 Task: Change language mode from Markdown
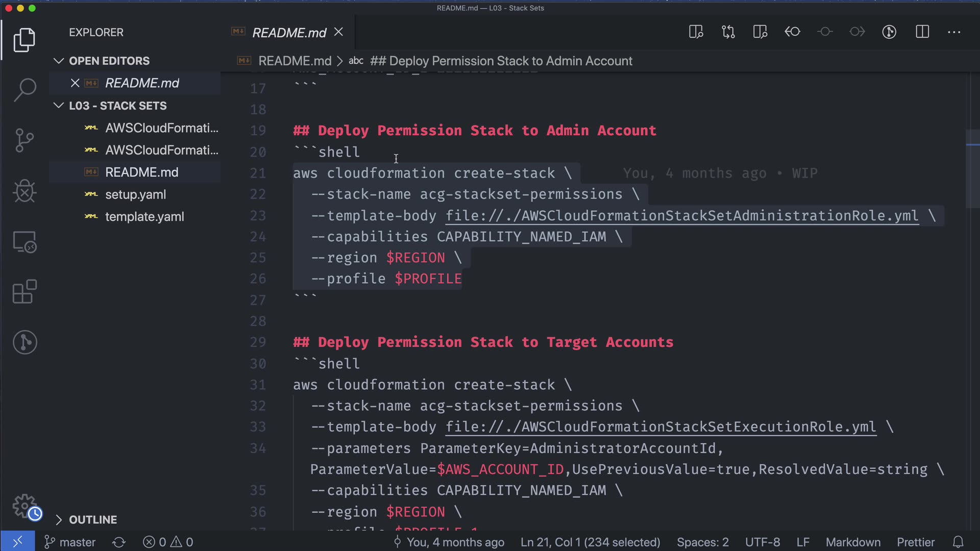pyautogui.click(x=853, y=542)
